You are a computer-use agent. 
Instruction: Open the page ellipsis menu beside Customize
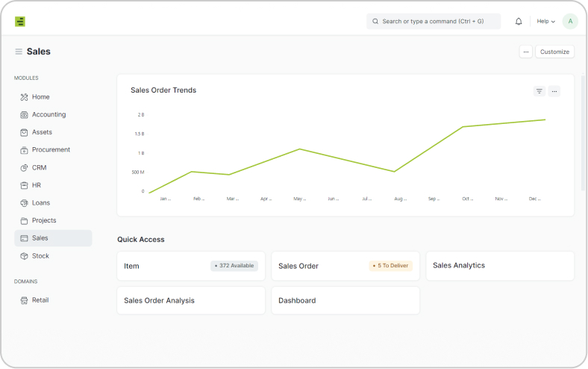click(x=526, y=52)
